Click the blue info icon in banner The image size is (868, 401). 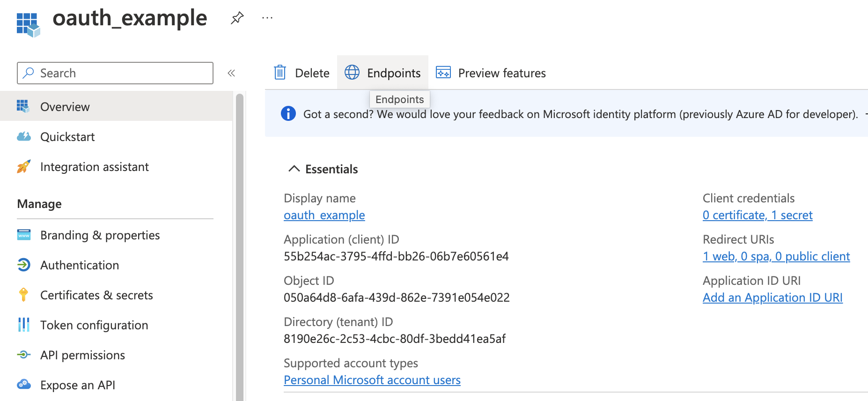[288, 113]
